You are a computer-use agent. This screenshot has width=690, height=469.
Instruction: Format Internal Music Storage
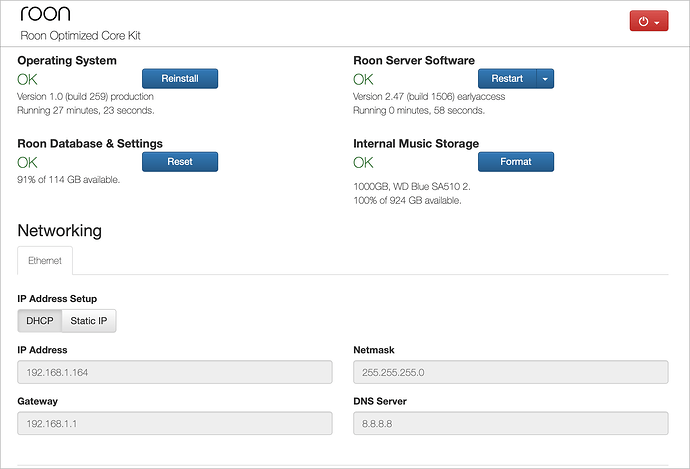pyautogui.click(x=516, y=161)
